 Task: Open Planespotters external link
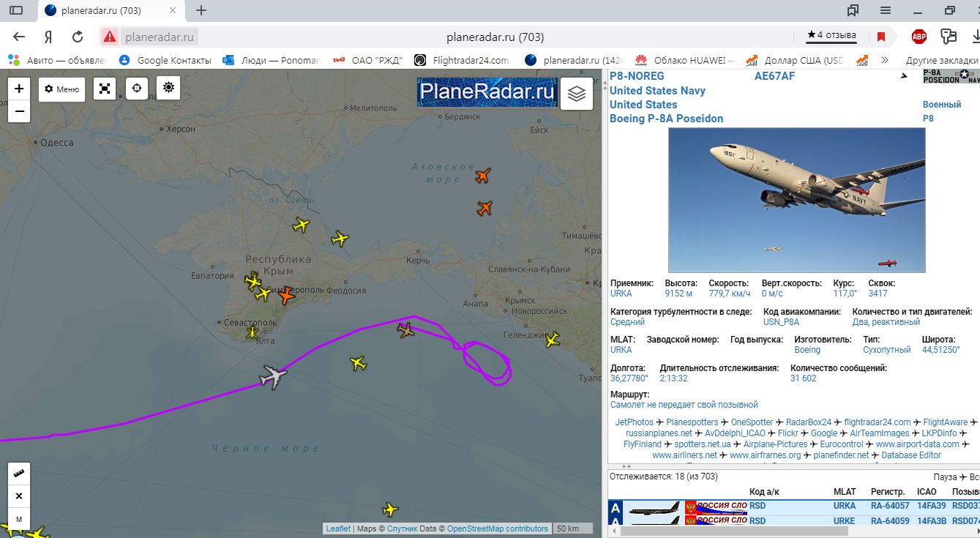pyautogui.click(x=692, y=422)
